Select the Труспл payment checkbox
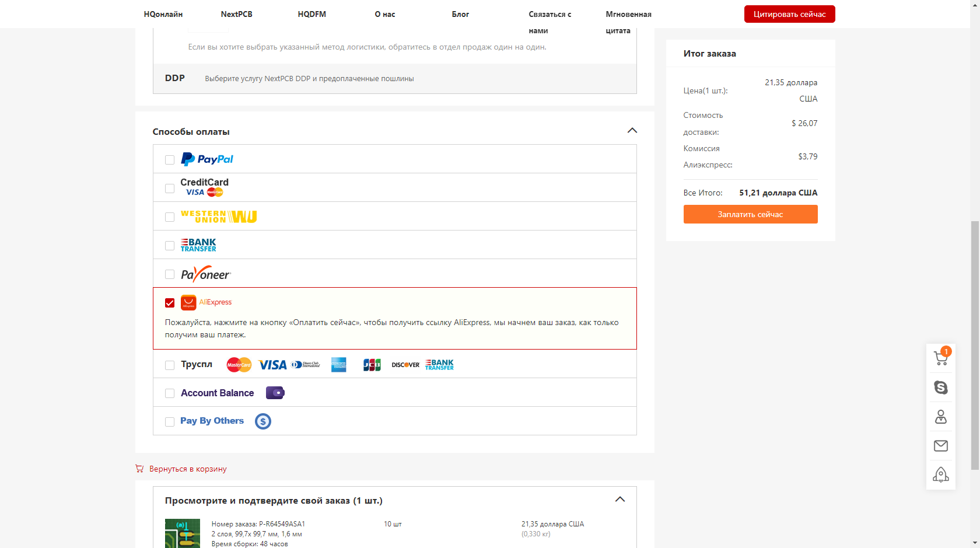This screenshot has width=980, height=548. point(170,365)
